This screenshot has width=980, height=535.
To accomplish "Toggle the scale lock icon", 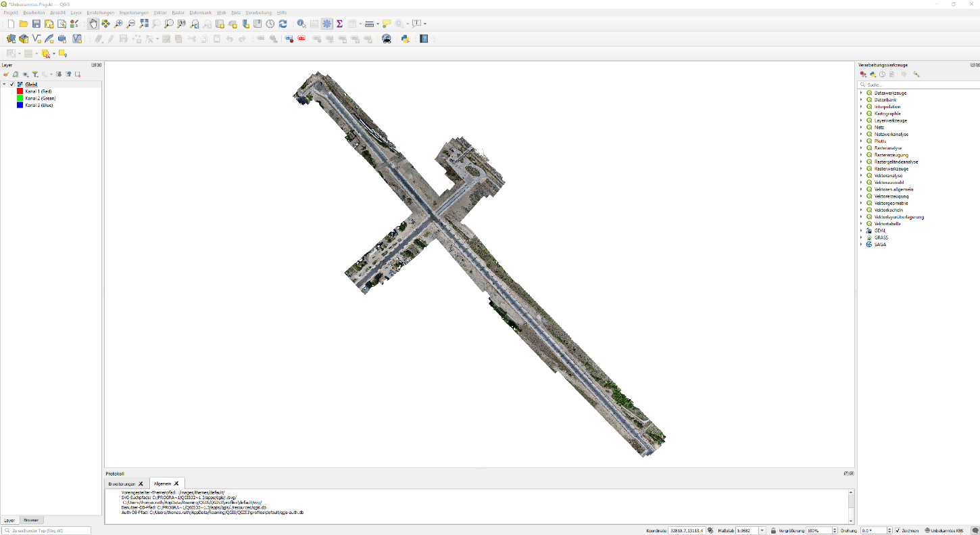I will pyautogui.click(x=773, y=530).
